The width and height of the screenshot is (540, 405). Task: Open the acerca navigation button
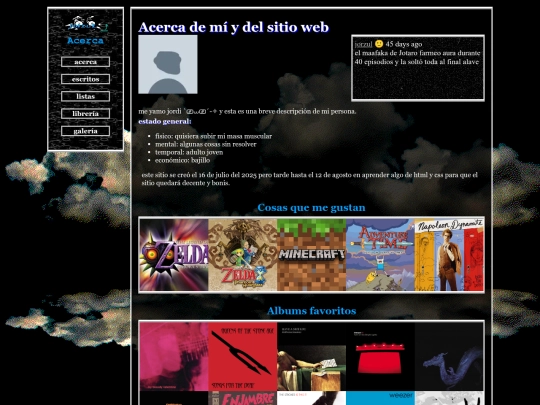pos(85,62)
